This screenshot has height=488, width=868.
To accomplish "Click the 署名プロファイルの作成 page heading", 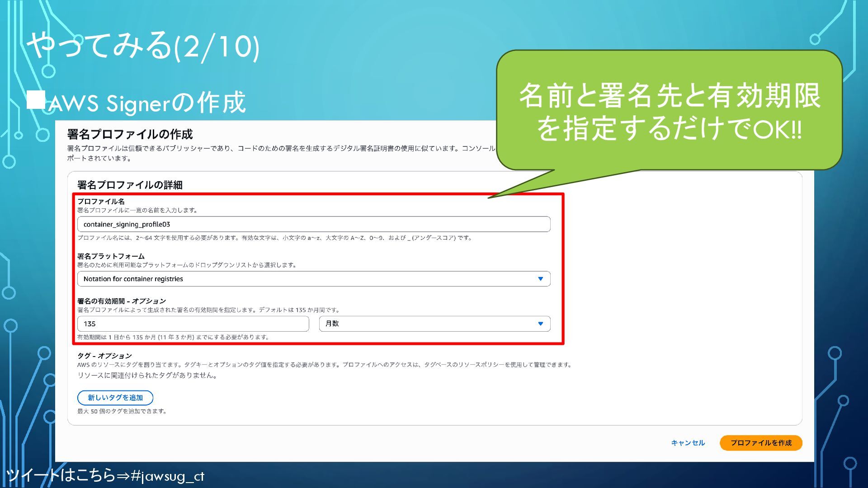I will 130,134.
